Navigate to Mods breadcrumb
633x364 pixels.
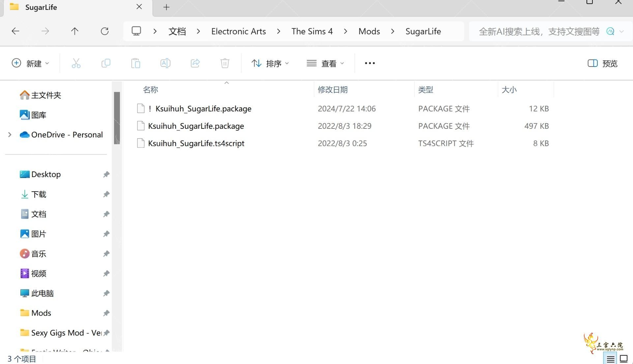pos(369,31)
